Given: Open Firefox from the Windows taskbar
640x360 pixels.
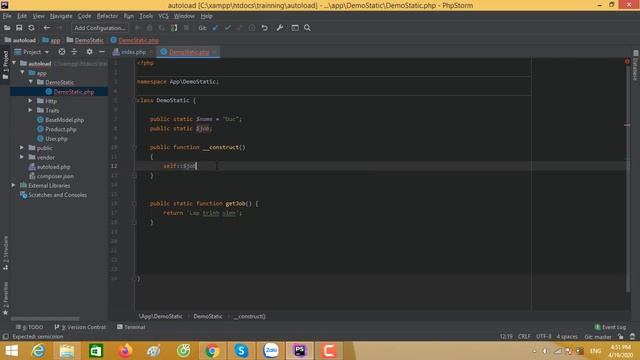Looking at the screenshot, I should [125, 351].
